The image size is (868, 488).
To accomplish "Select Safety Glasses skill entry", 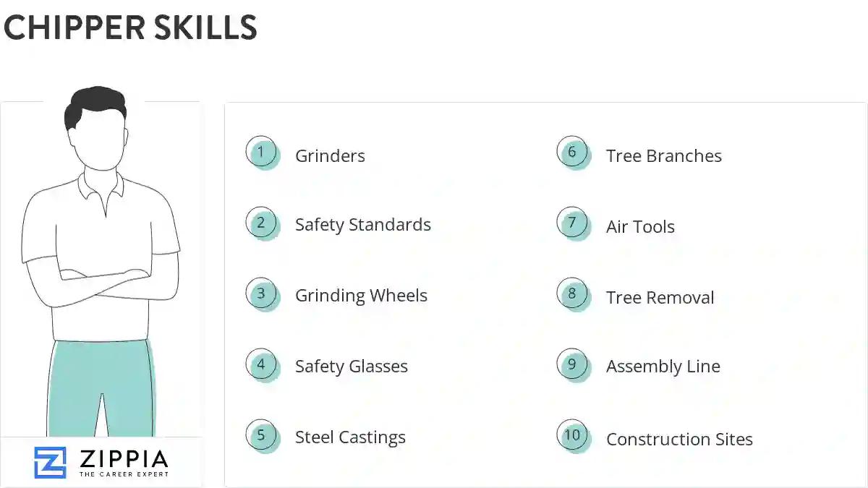I will (351, 367).
